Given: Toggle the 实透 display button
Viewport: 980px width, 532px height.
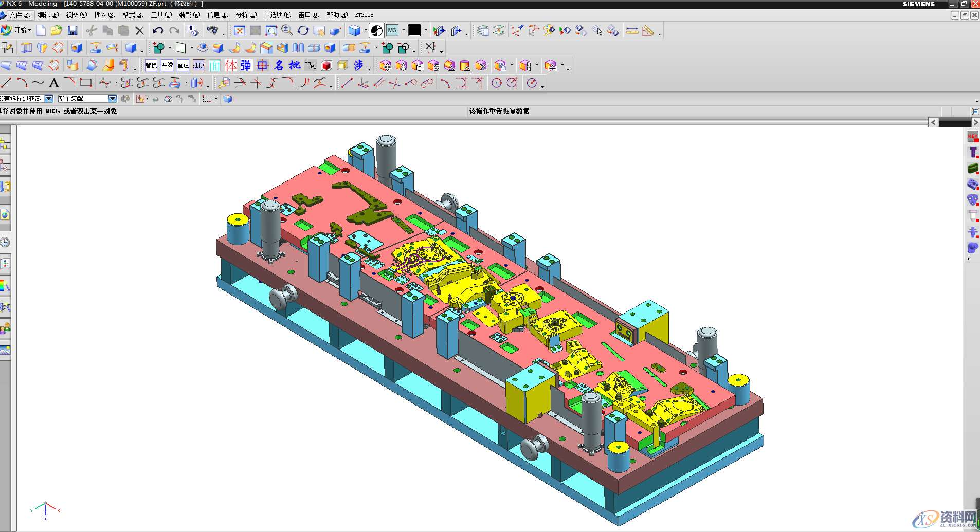Looking at the screenshot, I should 167,65.
